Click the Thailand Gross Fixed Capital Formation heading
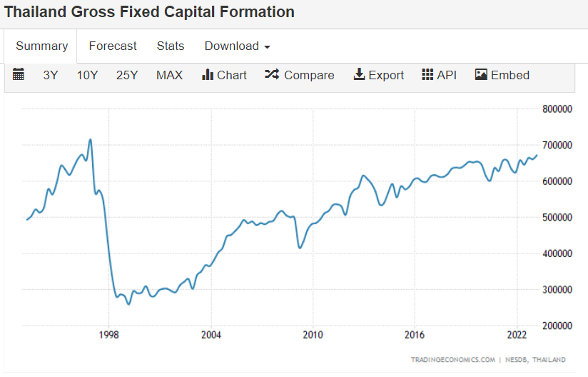The width and height of the screenshot is (588, 377). coord(150,12)
